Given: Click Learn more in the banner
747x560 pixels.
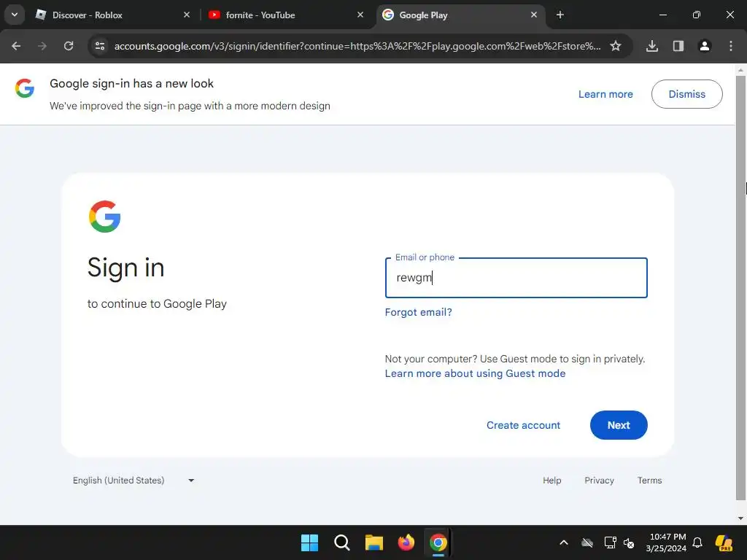Looking at the screenshot, I should pyautogui.click(x=605, y=94).
